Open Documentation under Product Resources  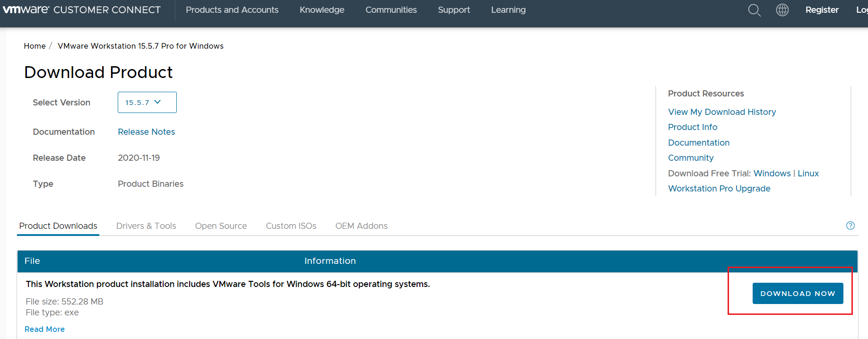click(699, 143)
